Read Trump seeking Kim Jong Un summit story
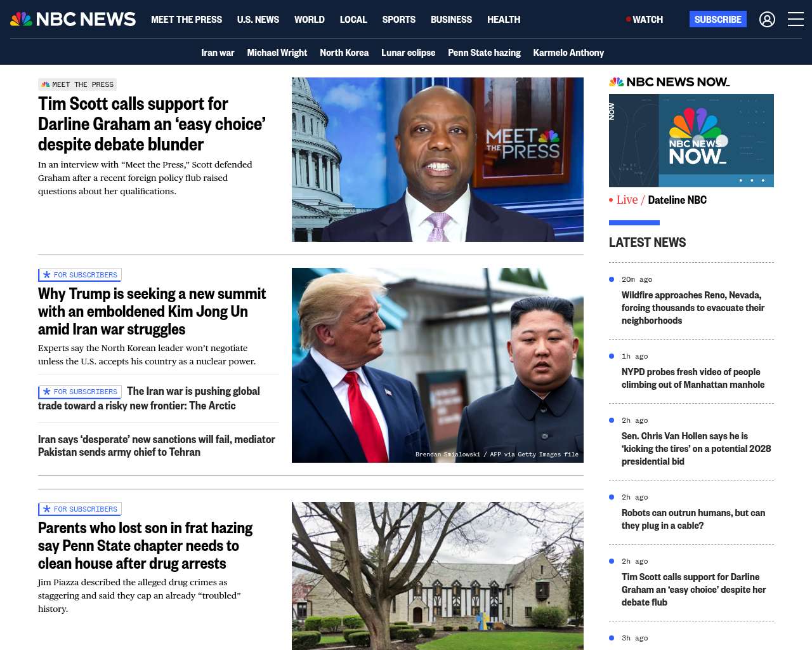Viewport: 812px width, 650px height. [152, 312]
